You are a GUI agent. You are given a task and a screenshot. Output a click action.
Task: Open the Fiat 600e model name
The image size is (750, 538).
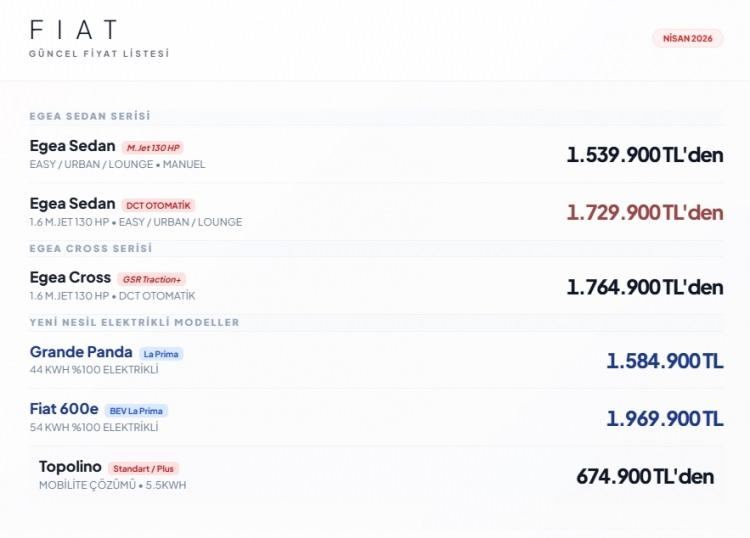click(x=64, y=409)
